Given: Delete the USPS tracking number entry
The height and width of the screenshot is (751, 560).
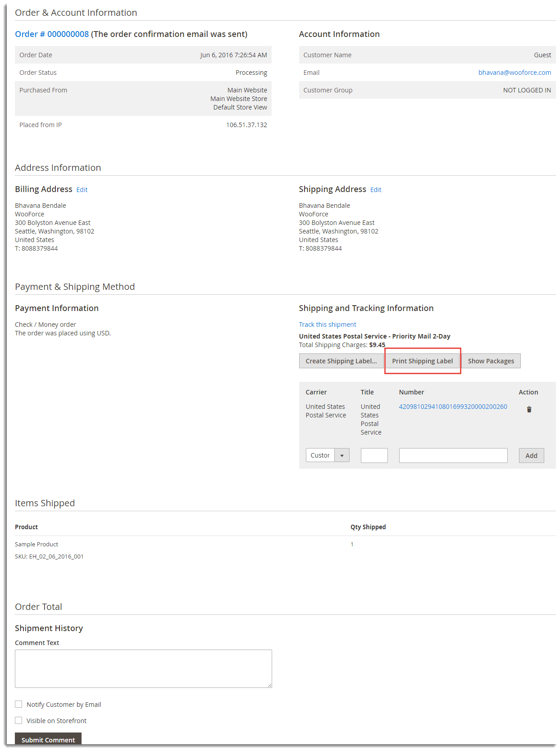Looking at the screenshot, I should pos(529,409).
